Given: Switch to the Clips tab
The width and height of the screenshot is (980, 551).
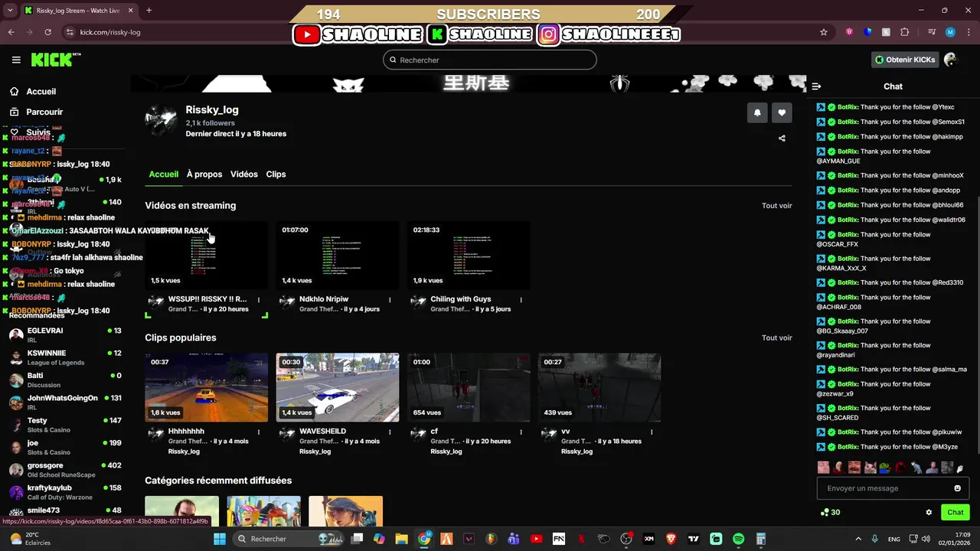Looking at the screenshot, I should pyautogui.click(x=276, y=174).
